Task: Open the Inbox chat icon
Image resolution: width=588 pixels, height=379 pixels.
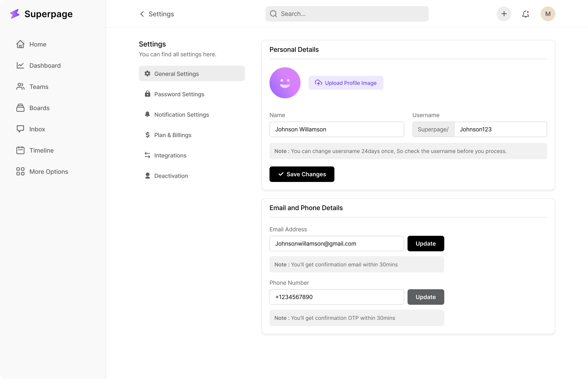Action: [20, 129]
